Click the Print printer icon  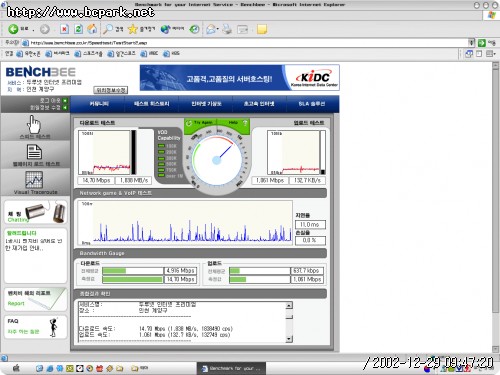(227, 29)
